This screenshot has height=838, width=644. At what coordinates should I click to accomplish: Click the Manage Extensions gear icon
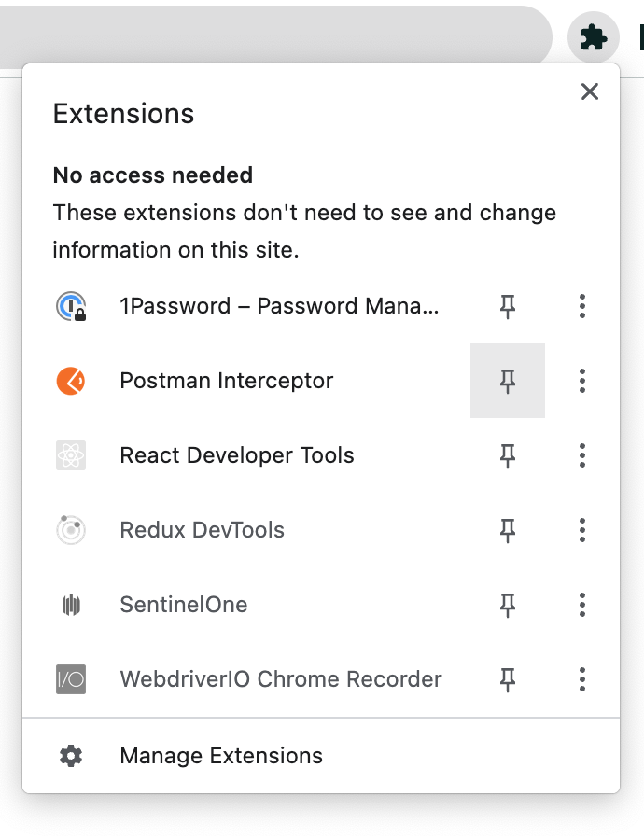[x=71, y=756]
